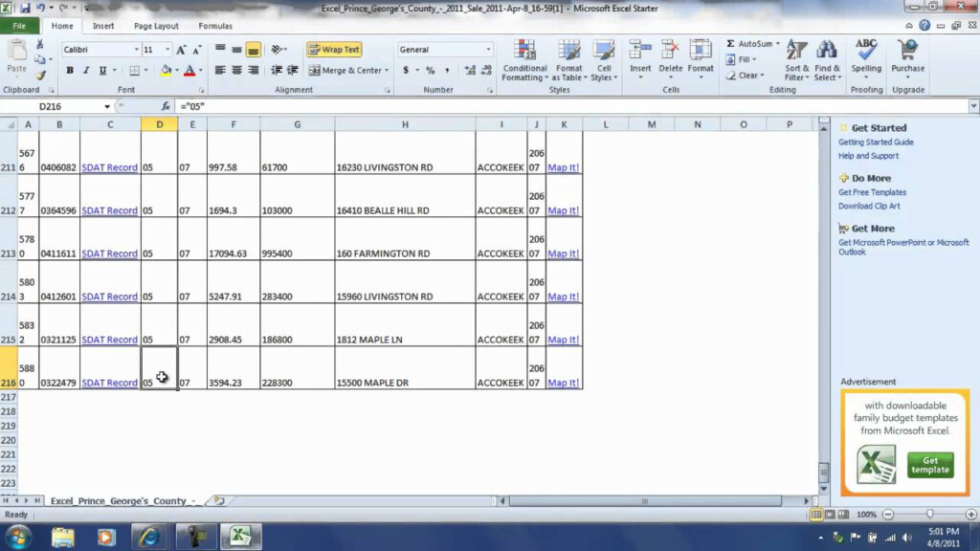Open Borders dropdown arrow
This screenshot has height=551, width=980.
tap(145, 71)
